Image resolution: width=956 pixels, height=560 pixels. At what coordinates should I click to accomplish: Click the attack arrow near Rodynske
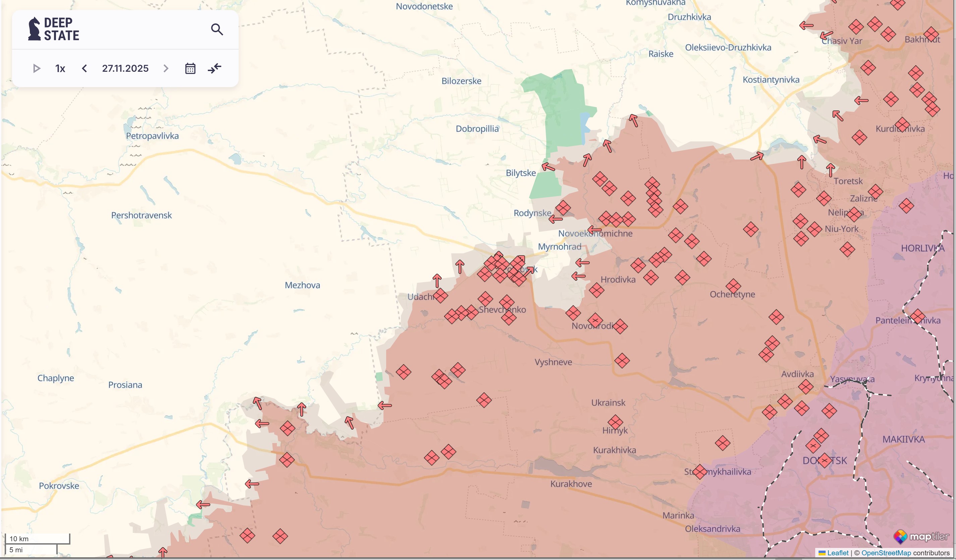coord(555,219)
